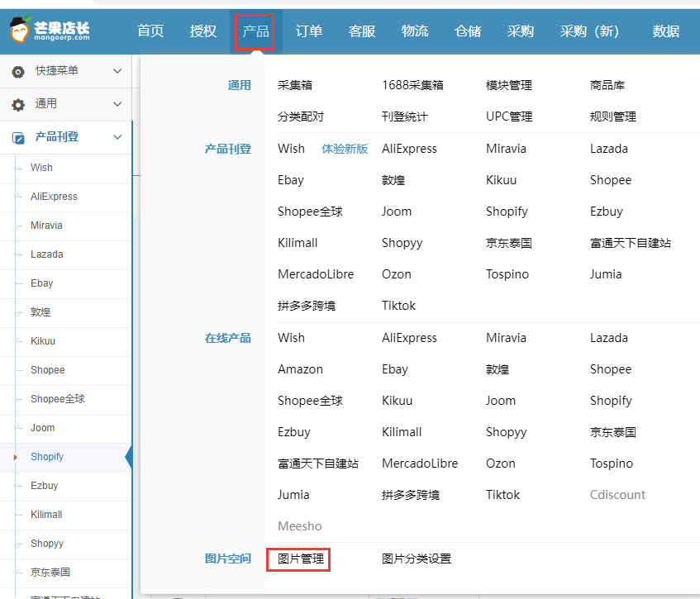Open the 授权 top menu

click(x=203, y=31)
